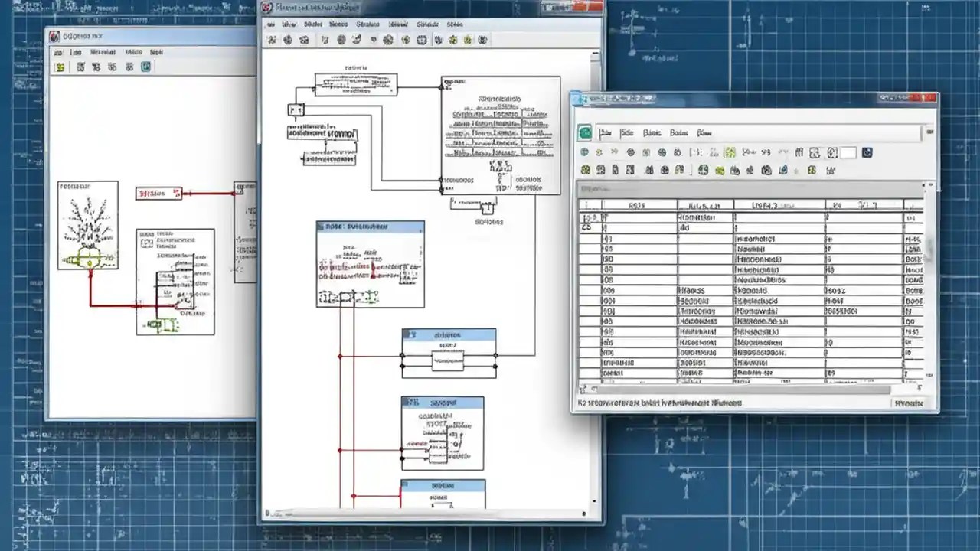Select the dark blue settings icon at toolbar right
Viewport: 980px width, 551px height.
[x=867, y=152]
